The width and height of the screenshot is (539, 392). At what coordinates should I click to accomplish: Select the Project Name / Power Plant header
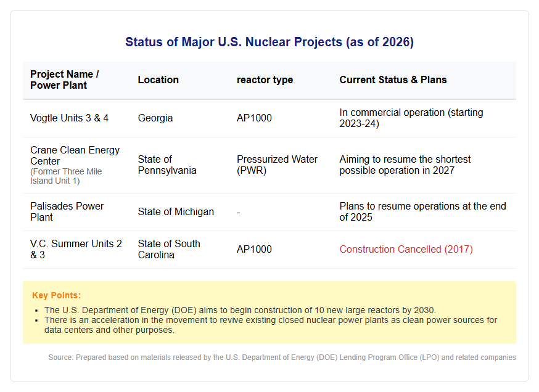pos(65,80)
